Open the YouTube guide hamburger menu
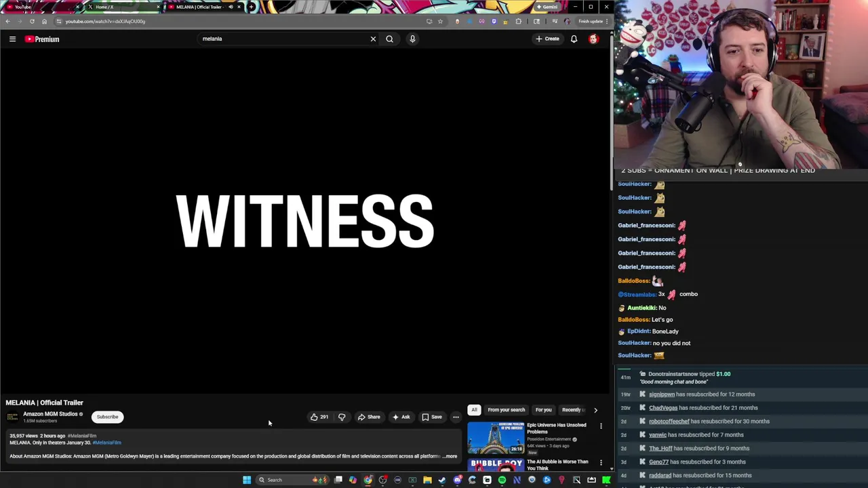868x488 pixels. [12, 39]
